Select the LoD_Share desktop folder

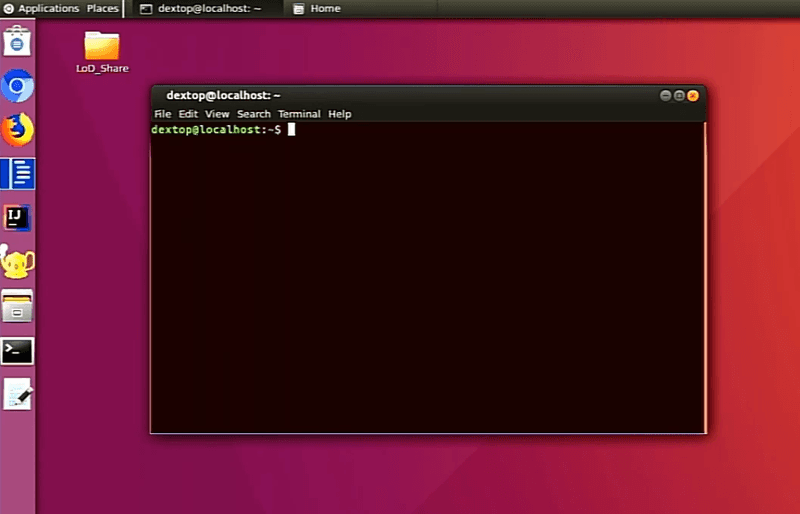[102, 52]
